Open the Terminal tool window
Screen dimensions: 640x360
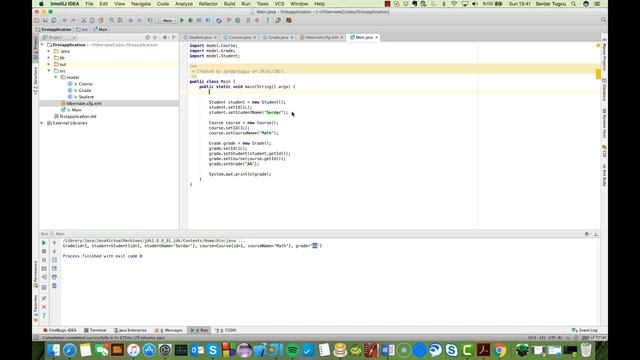[x=95, y=330]
